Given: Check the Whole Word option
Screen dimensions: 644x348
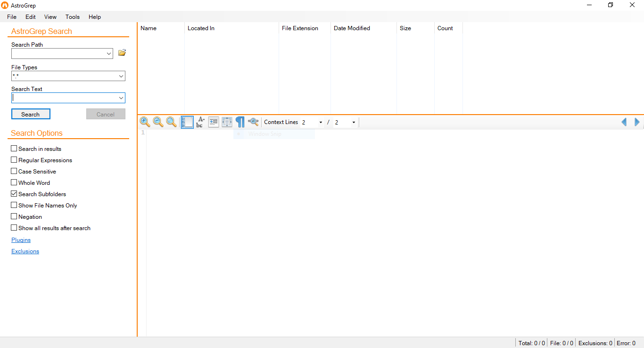Looking at the screenshot, I should (x=14, y=182).
